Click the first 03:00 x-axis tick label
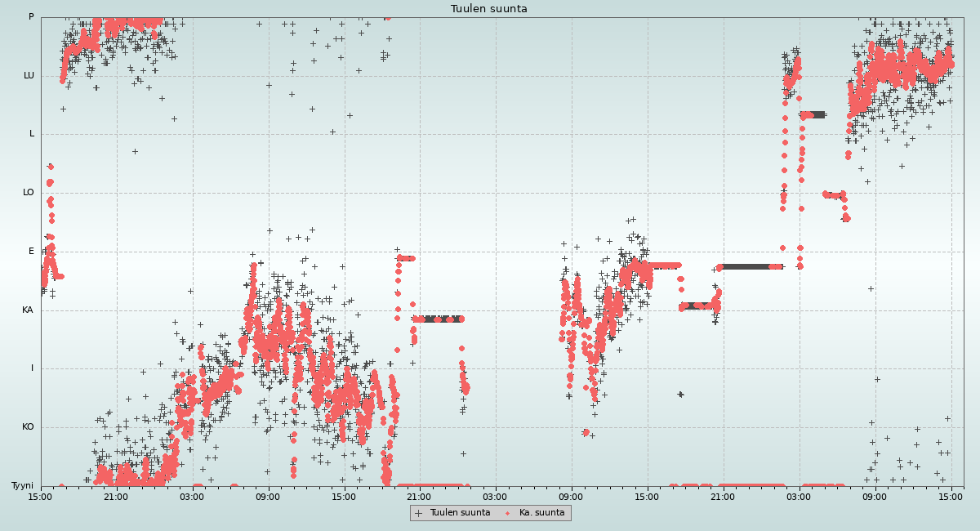Viewport: 980px width, 531px height. (x=192, y=496)
